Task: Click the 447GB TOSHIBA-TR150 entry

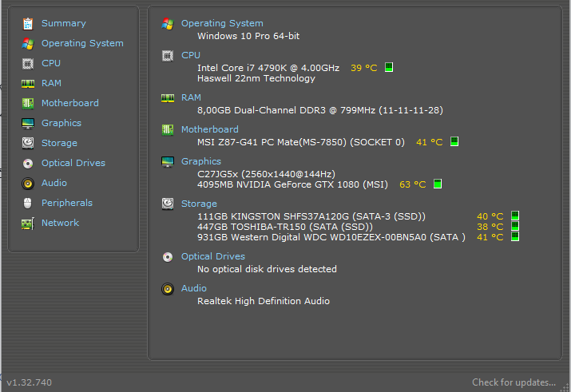Action: click(x=285, y=227)
